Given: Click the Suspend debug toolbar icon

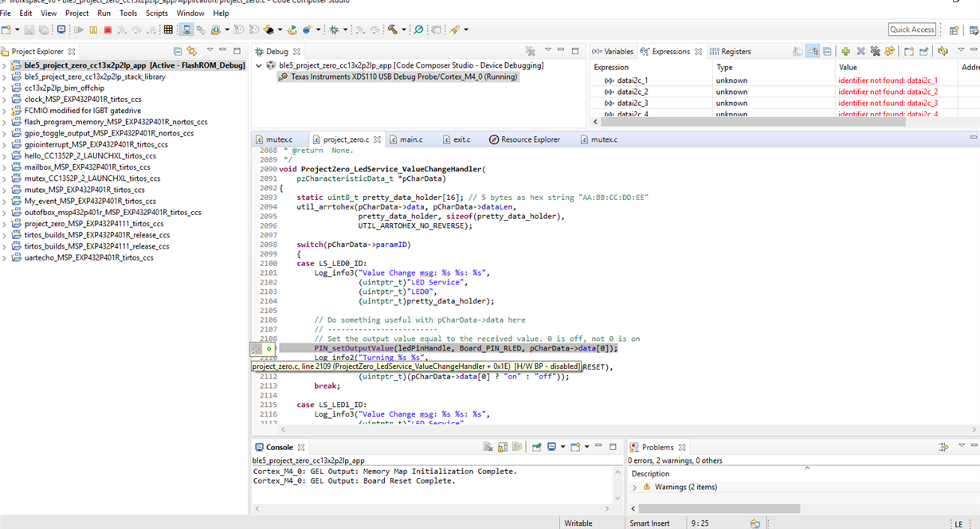Looking at the screenshot, I should (93, 29).
